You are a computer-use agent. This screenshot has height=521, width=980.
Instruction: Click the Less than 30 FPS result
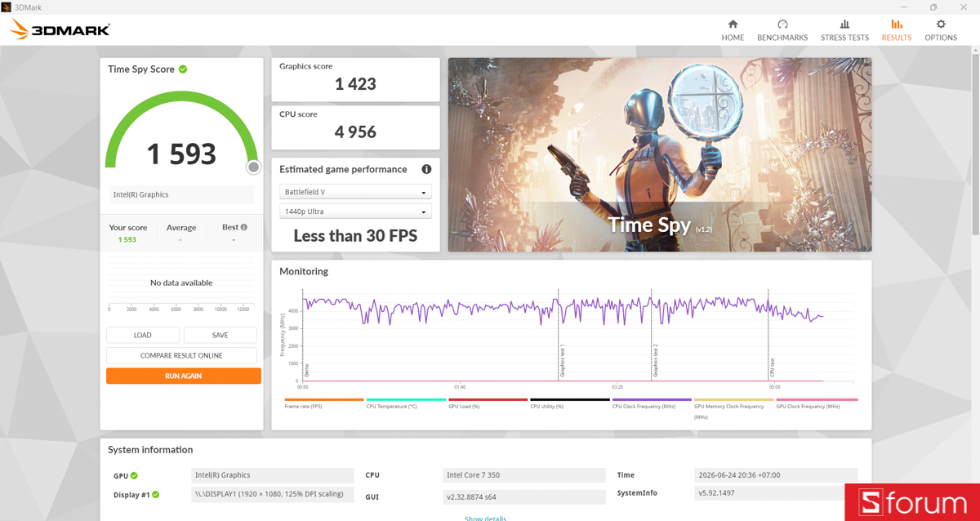coord(355,236)
